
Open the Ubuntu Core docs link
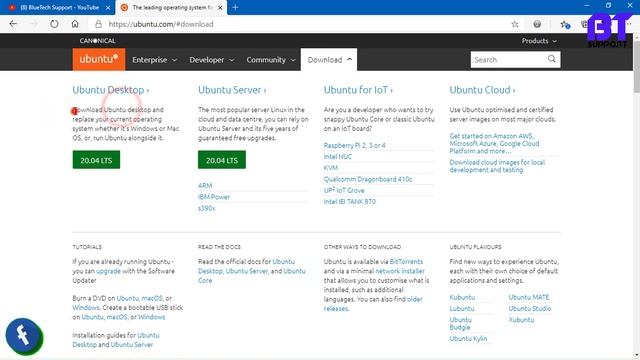pyautogui.click(x=253, y=276)
